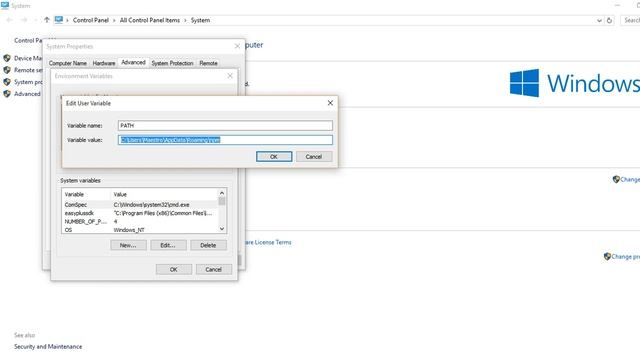Click the Refresh icon in address bar
Image resolution: width=640 pixels, height=360 pixels.
point(609,20)
